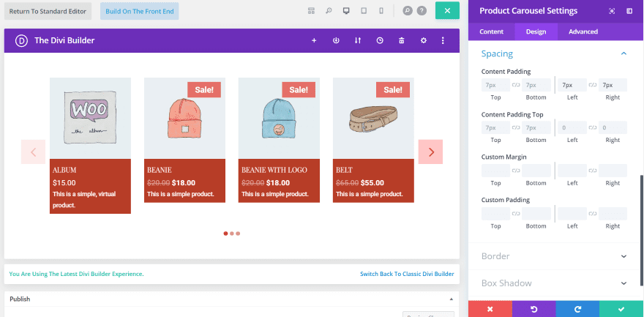Add from library with plus icon
This screenshot has width=644, height=317.
[x=314, y=40]
